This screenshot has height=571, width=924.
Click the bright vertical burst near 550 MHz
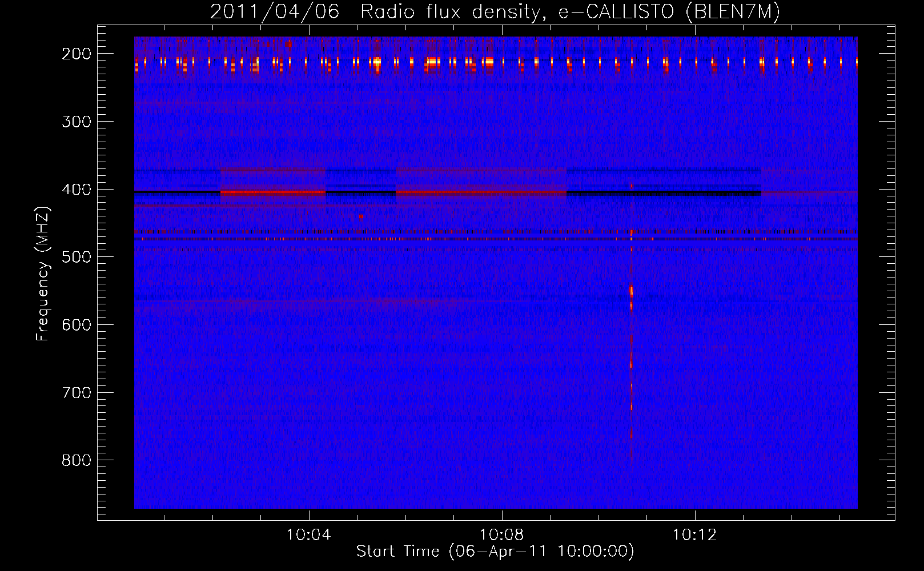(x=631, y=295)
